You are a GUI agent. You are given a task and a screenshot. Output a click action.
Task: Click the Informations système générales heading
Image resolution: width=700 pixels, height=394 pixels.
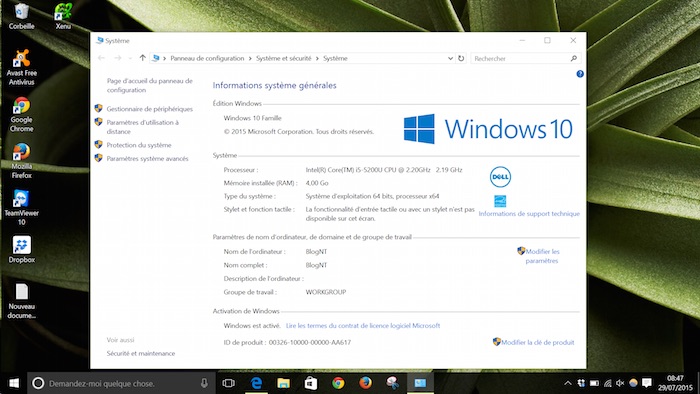[x=275, y=85]
